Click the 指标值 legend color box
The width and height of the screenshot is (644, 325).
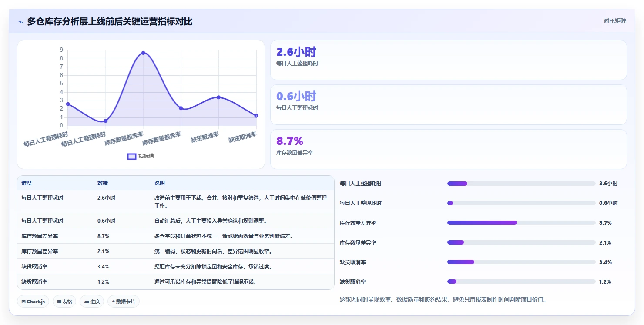coord(131,156)
